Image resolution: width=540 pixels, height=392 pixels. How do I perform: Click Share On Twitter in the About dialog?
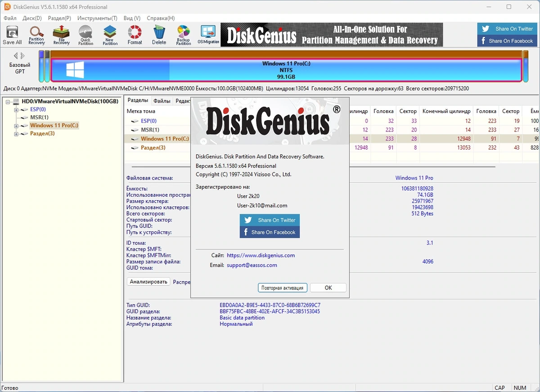(x=270, y=220)
